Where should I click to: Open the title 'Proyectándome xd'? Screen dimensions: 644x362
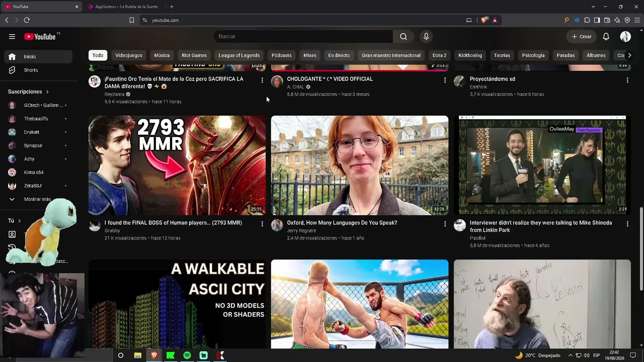click(493, 79)
